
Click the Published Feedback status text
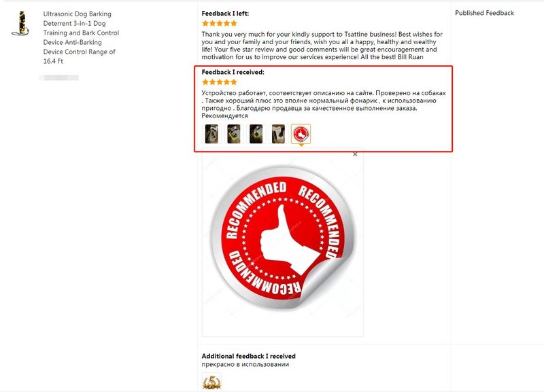tap(484, 13)
